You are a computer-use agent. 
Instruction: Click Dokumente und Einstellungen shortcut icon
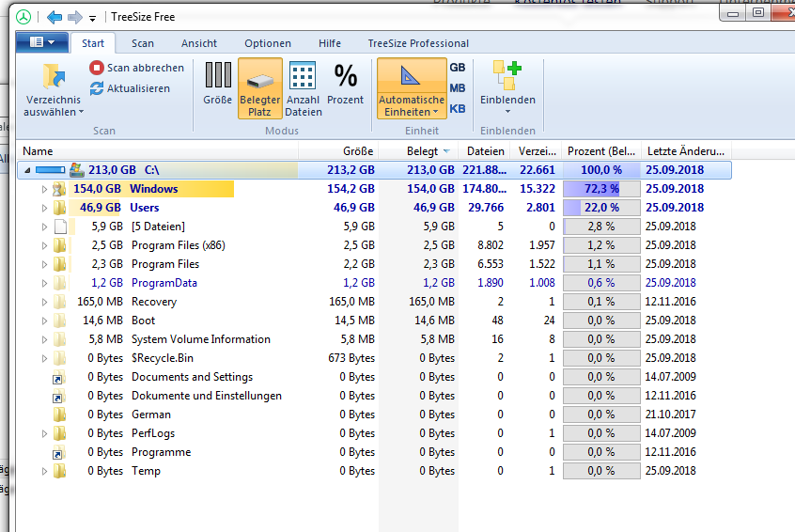coord(58,397)
